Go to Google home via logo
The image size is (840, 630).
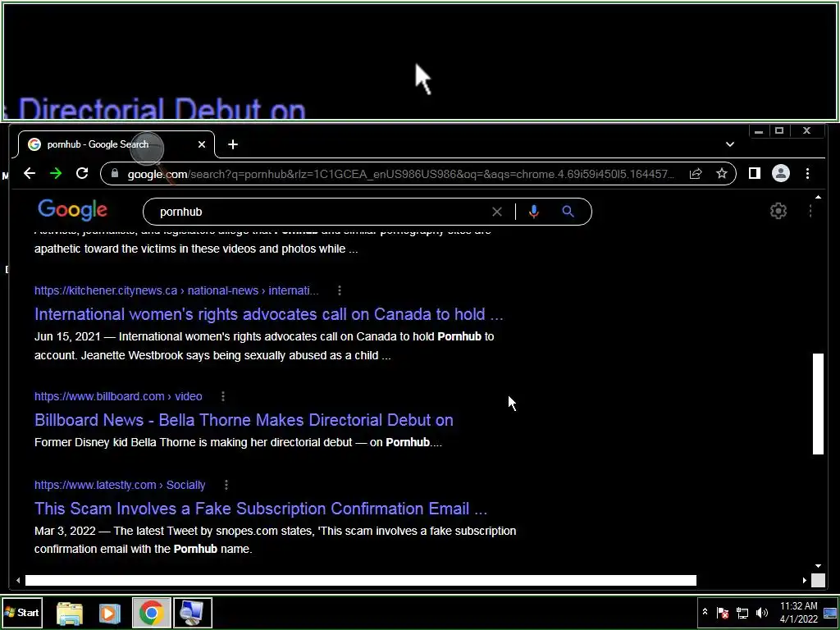72,210
